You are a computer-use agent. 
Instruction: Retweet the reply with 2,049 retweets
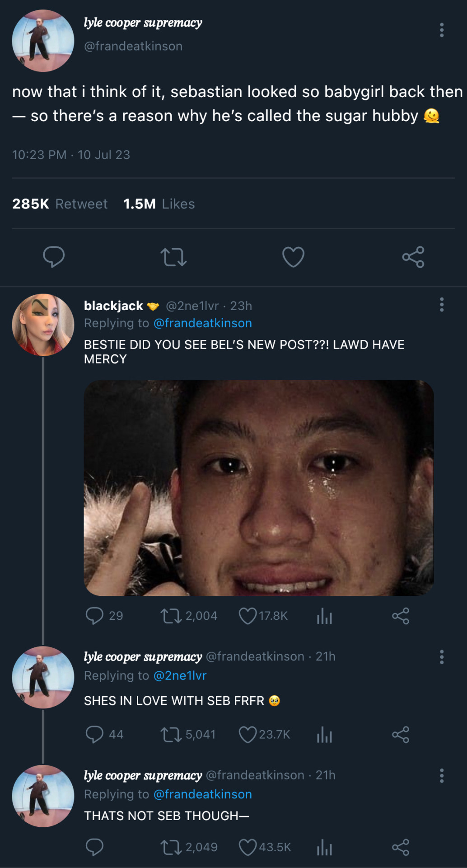tap(171, 847)
